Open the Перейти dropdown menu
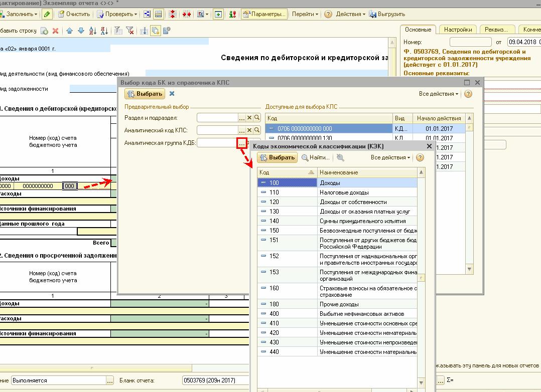The width and height of the screenshot is (541, 392). point(305,14)
